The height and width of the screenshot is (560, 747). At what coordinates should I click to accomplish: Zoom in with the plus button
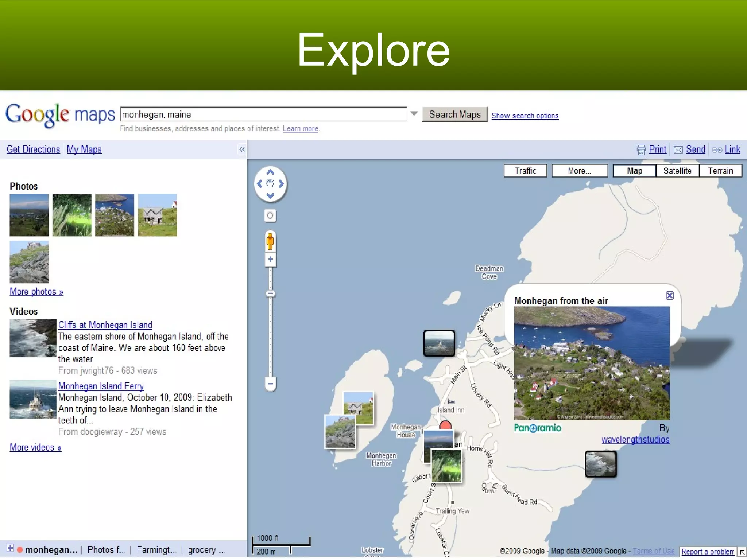point(270,259)
